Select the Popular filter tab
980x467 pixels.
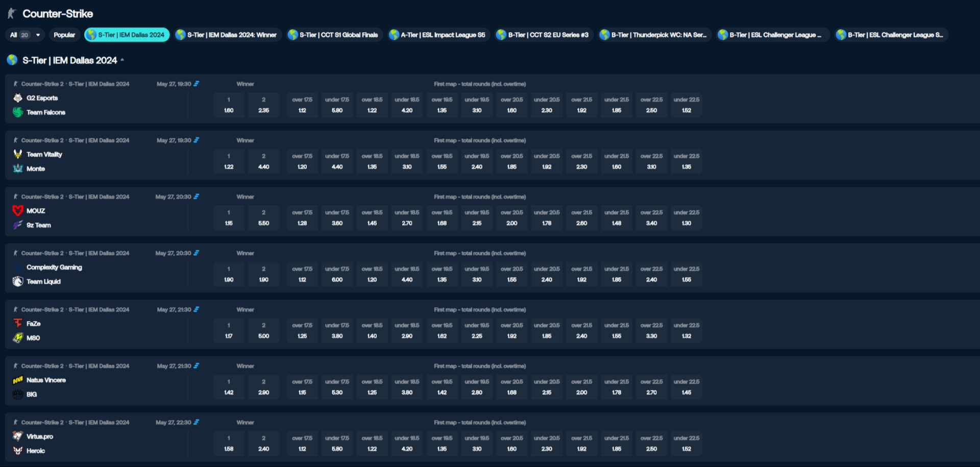(x=64, y=35)
